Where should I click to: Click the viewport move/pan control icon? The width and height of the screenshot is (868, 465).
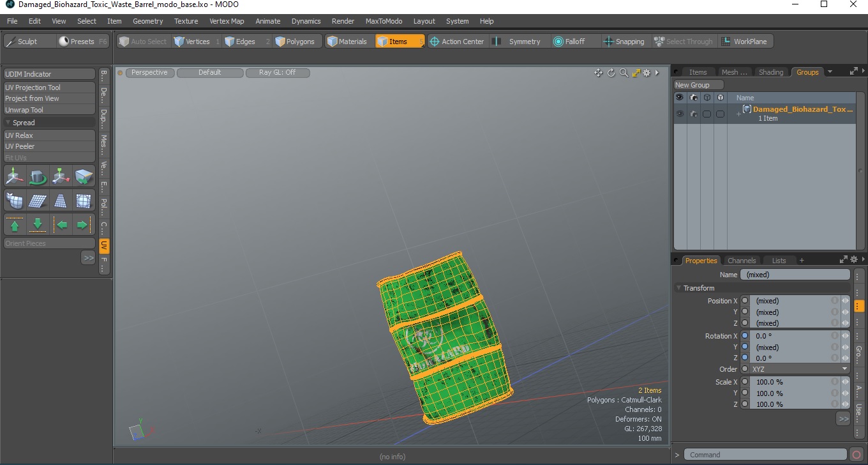pyautogui.click(x=599, y=73)
